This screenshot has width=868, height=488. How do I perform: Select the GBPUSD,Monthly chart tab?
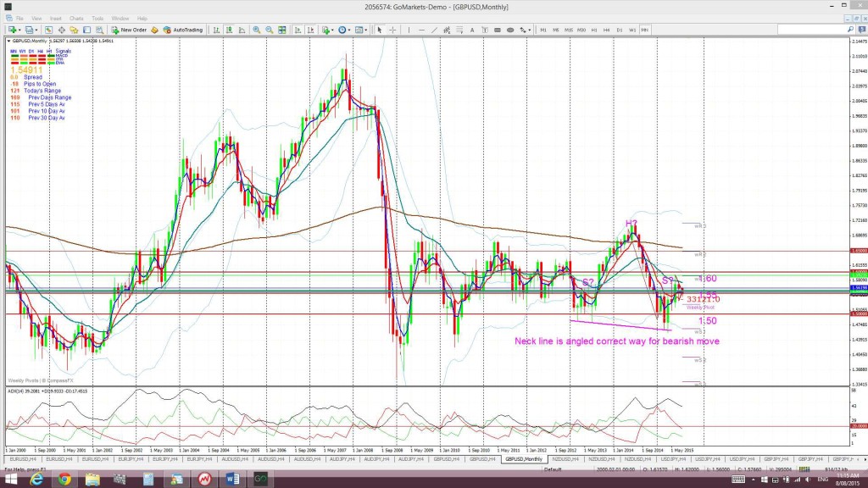click(x=524, y=459)
